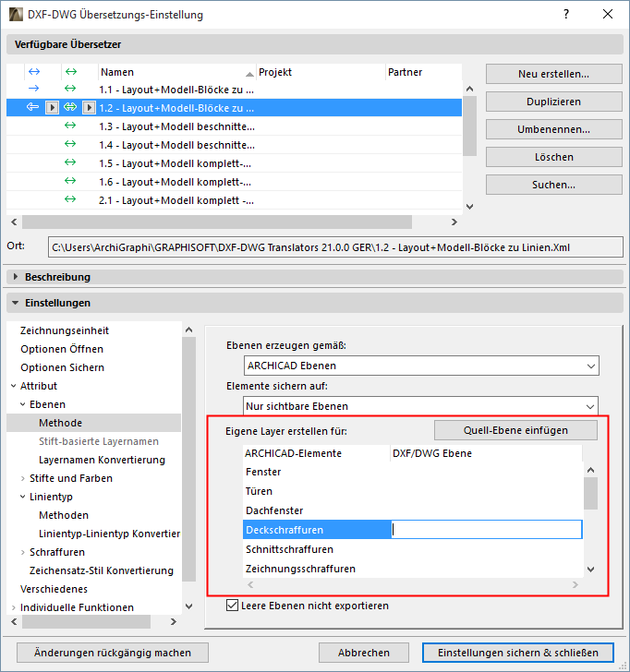Click the green arrow icon in row 1.5
This screenshot has width=630, height=672.
[x=70, y=162]
